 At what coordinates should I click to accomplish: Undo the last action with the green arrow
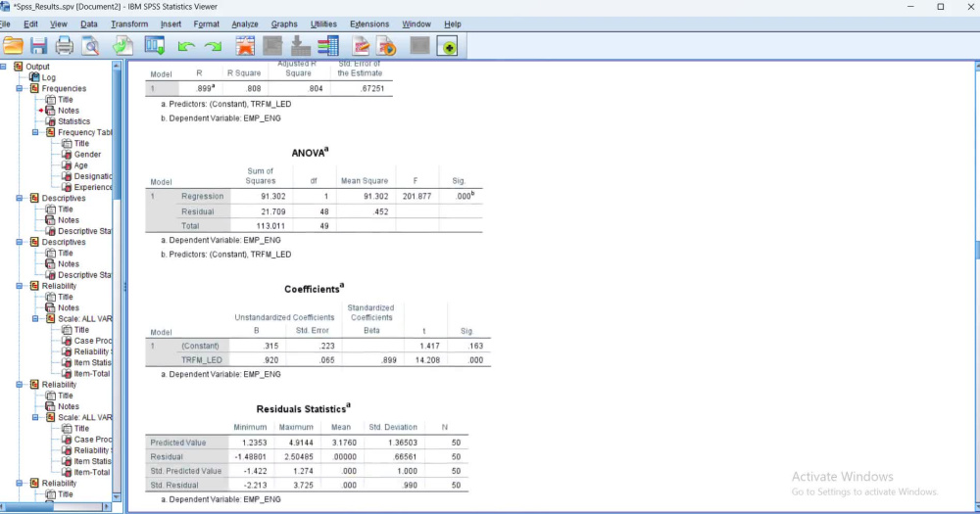click(x=186, y=46)
